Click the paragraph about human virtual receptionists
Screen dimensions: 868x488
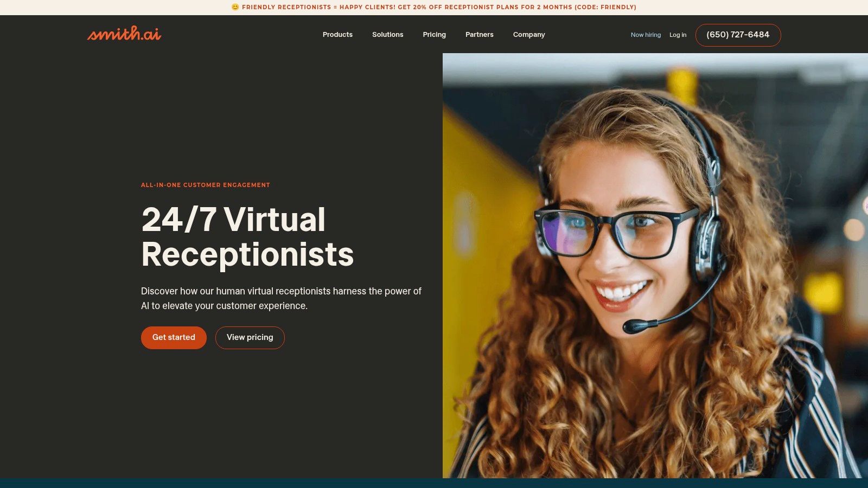click(281, 298)
